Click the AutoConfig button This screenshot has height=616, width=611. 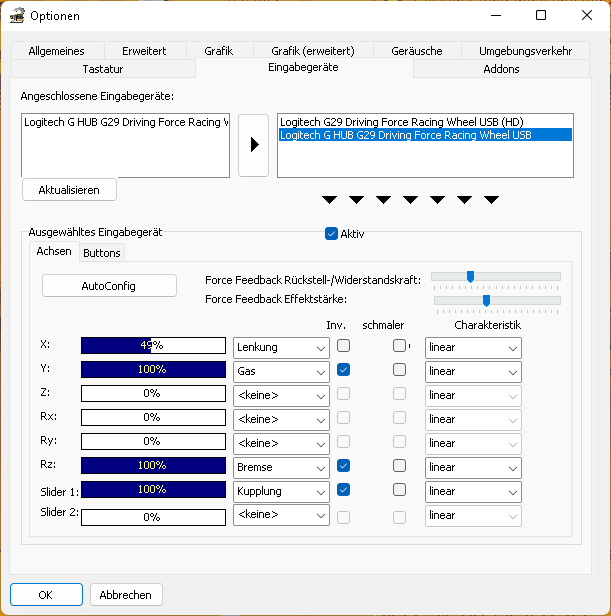click(x=109, y=286)
